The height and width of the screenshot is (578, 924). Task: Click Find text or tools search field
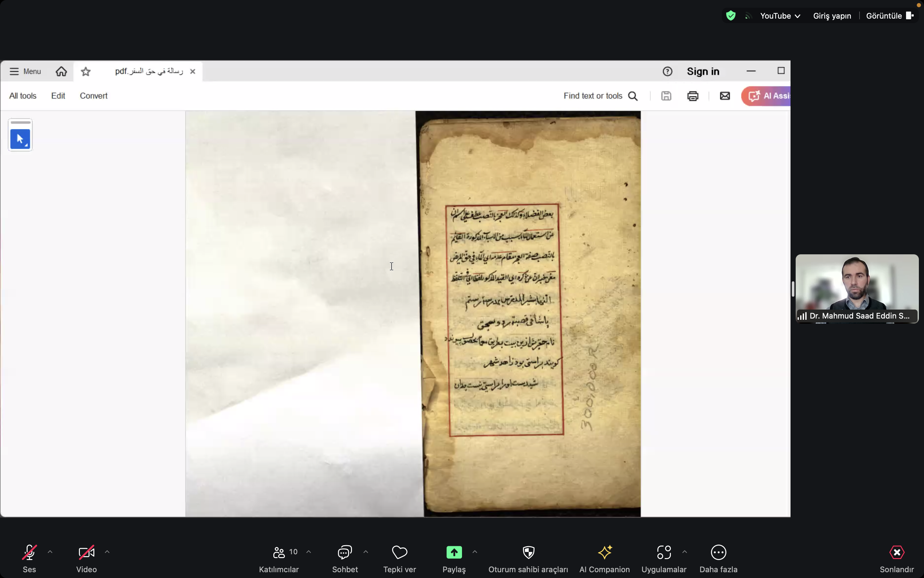[601, 96]
